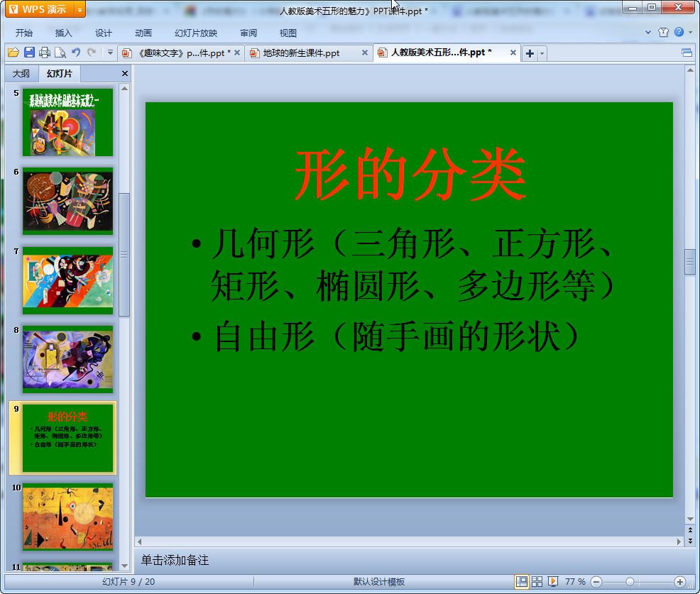This screenshot has height=594, width=700.
Task: Close the slide thumbnail panel
Action: point(125,74)
